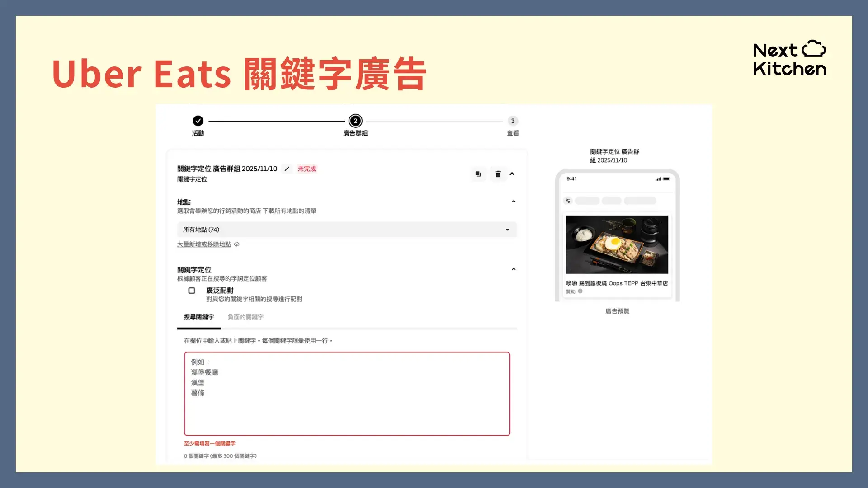Open the 大量新增或移除地點 link
The width and height of the screenshot is (868, 488).
click(204, 244)
